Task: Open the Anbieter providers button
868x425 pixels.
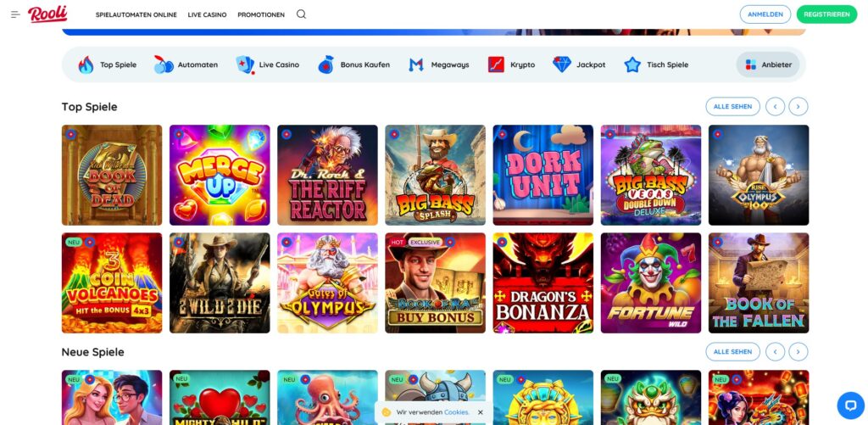Action: [x=768, y=64]
